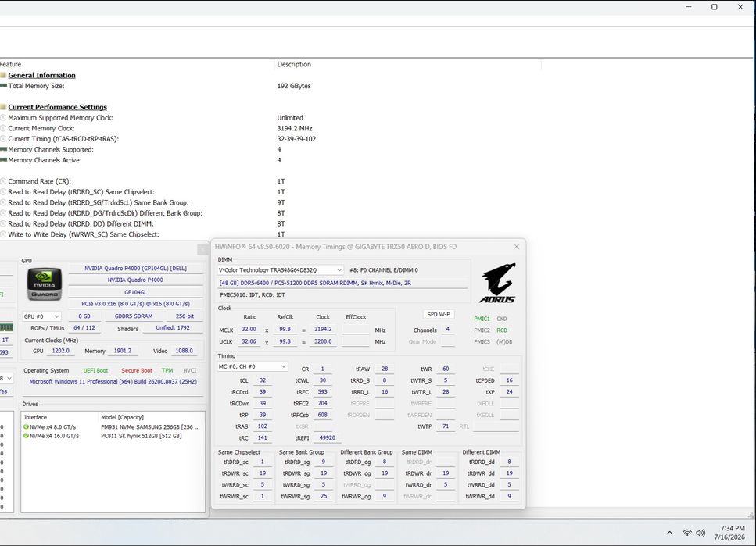Image resolution: width=756 pixels, height=546 pixels.
Task: Click icon beside Memory Channels Active
Action: tap(3, 160)
